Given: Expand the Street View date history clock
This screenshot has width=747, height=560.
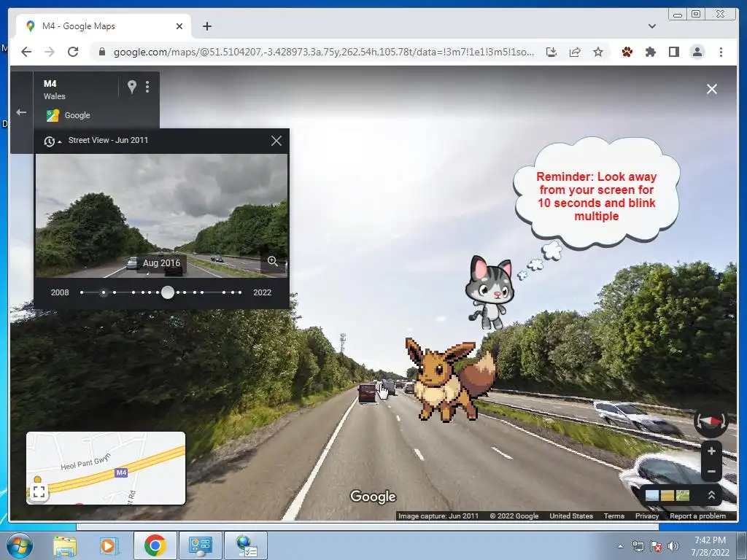Looking at the screenshot, I should point(52,141).
